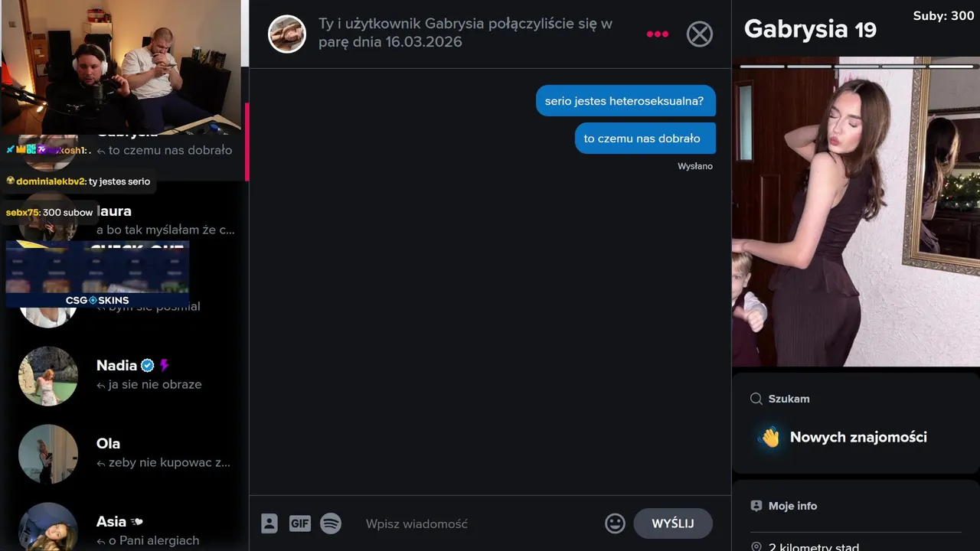Click the WYŚLIJ send button

tap(673, 523)
